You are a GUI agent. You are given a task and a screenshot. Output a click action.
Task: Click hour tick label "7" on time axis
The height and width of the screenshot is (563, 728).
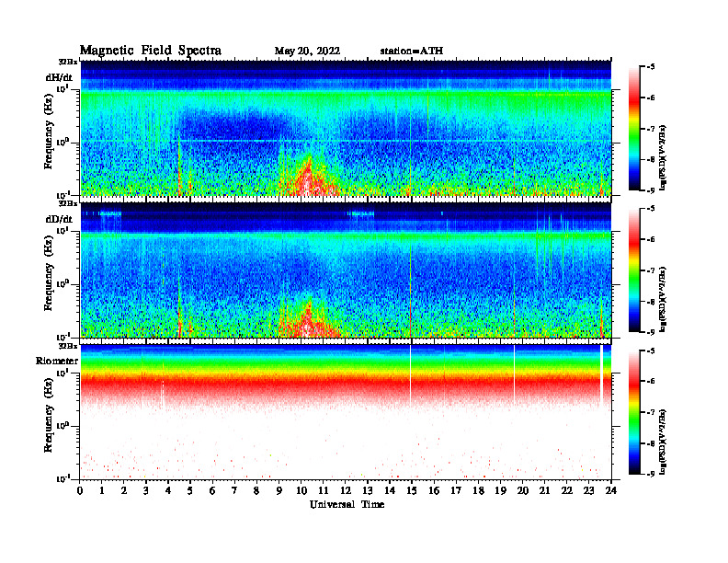(234, 490)
